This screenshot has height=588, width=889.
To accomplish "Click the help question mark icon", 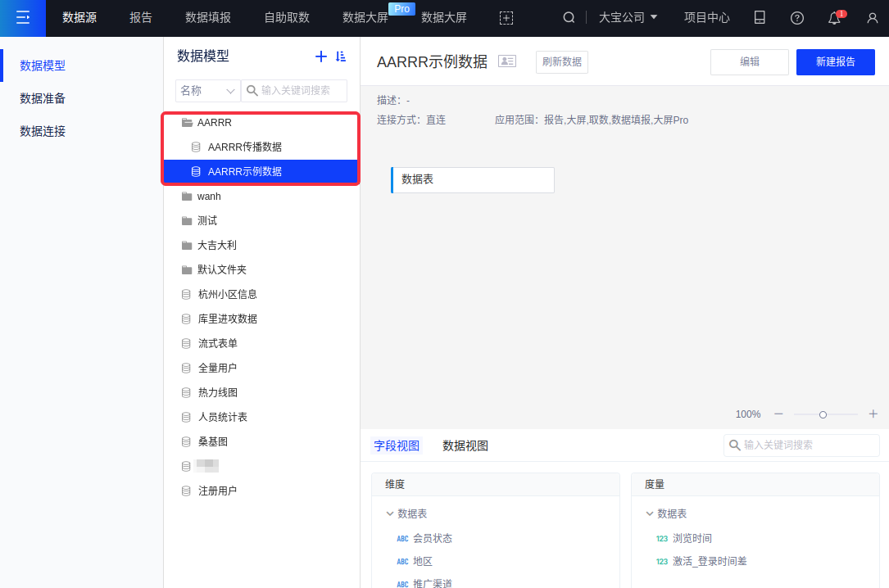I will [x=796, y=18].
